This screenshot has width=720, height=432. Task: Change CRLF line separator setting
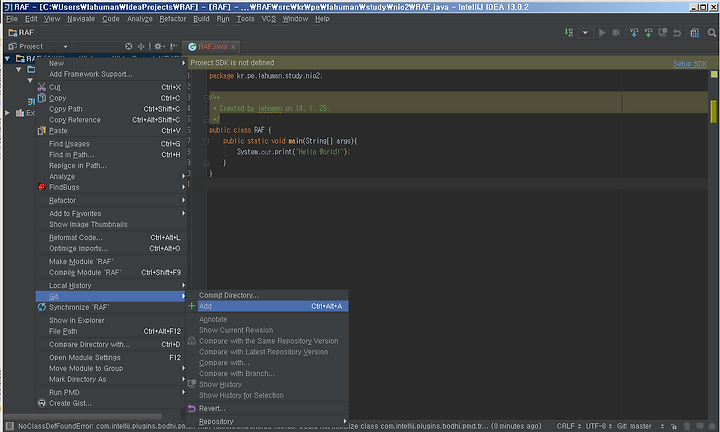click(x=568, y=426)
